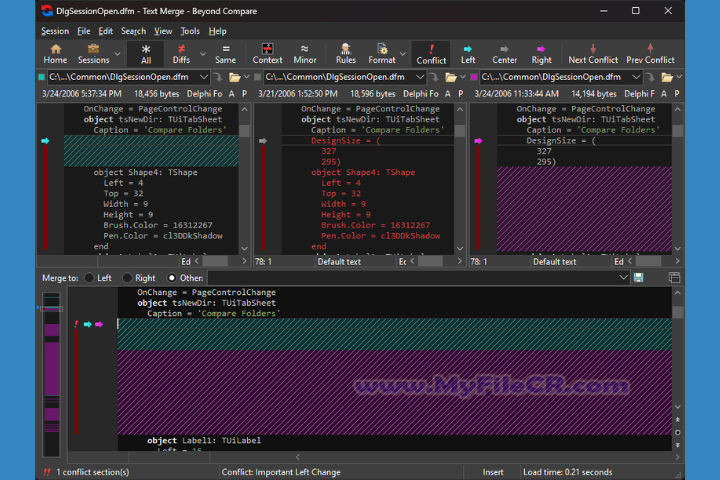
Task: Expand the Diffs dropdown arrow
Action: pos(202,54)
